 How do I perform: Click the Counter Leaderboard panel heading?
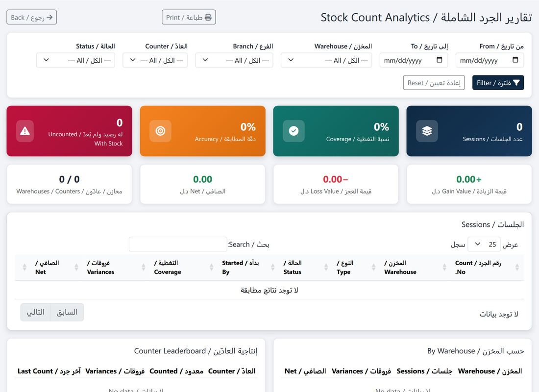(x=196, y=351)
